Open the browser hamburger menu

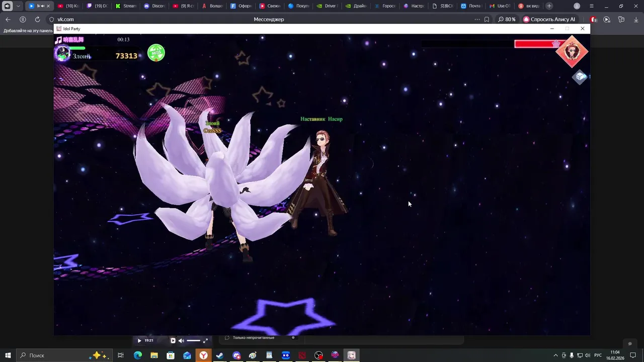point(592,6)
